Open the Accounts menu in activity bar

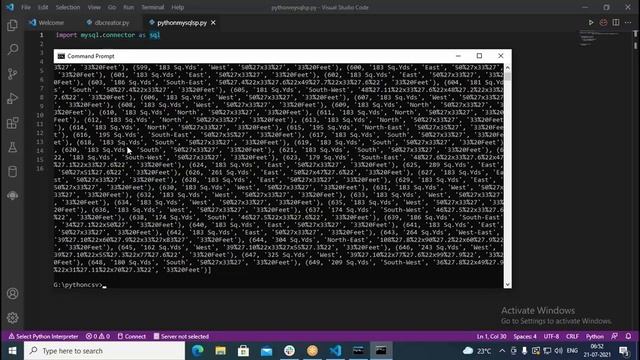point(12,293)
